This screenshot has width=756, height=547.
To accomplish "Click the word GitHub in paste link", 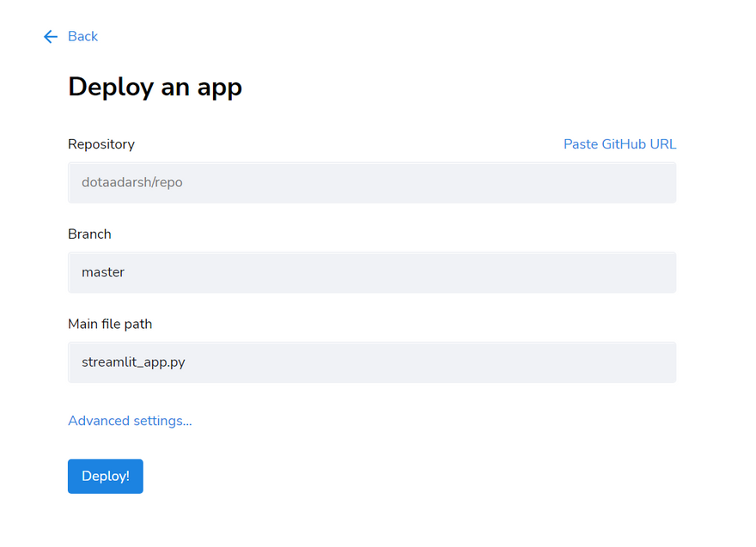I will tap(625, 144).
